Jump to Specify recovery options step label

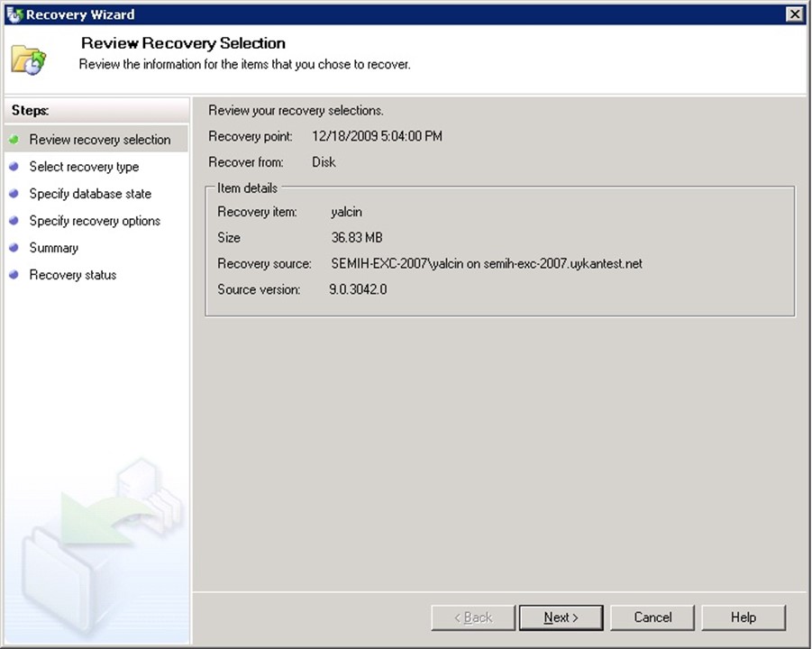pyautogui.click(x=95, y=221)
